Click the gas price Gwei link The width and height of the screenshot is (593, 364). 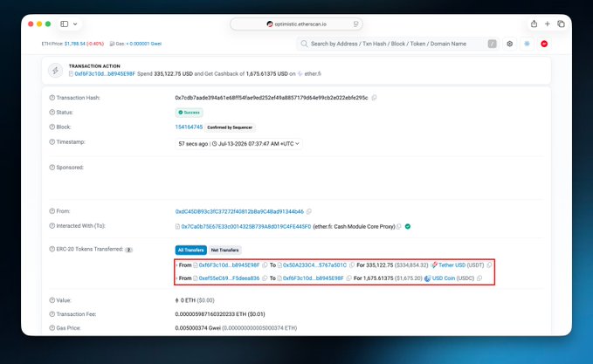point(144,44)
